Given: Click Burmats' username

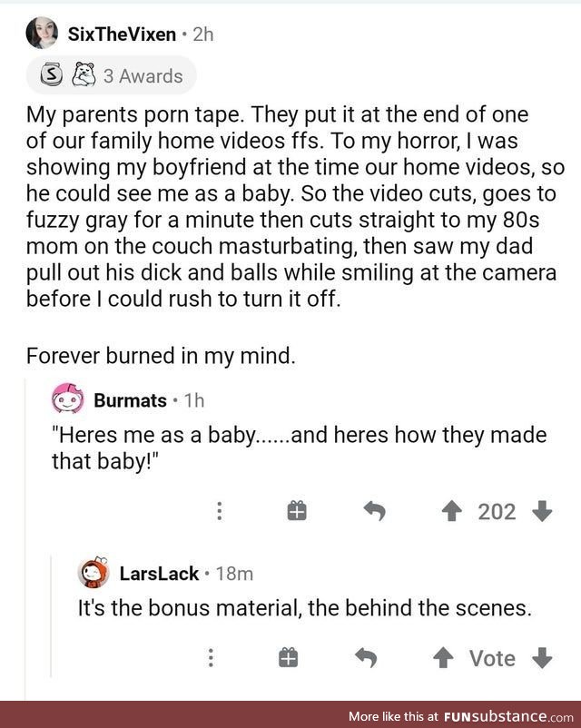Looking at the screenshot, I should point(131,399).
